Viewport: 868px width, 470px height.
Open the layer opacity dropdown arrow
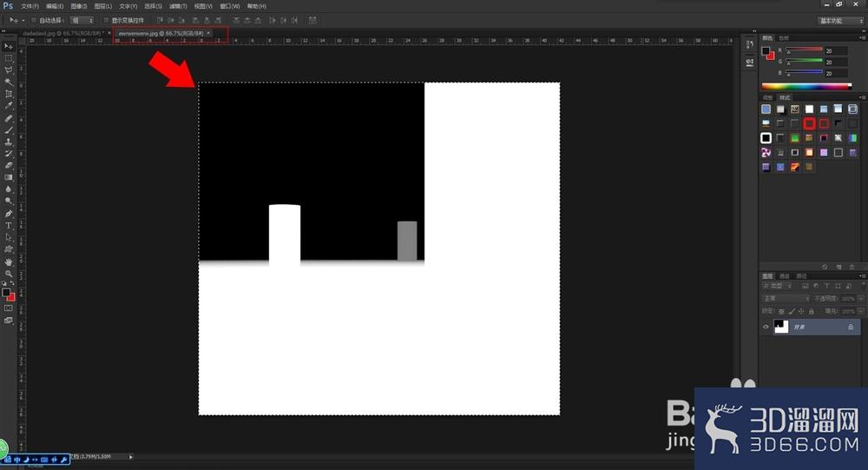pos(860,298)
